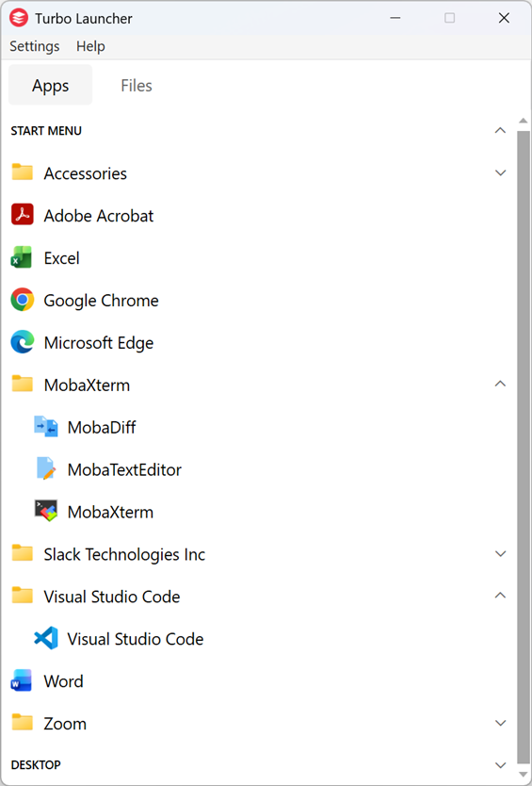Viewport: 532px width, 786px height.
Task: Click the MobaXterm terminal app icon
Action: click(x=45, y=511)
